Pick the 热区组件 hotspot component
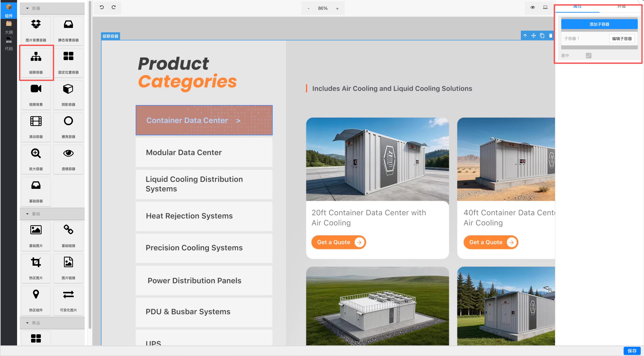The width and height of the screenshot is (644, 356). coord(36,301)
